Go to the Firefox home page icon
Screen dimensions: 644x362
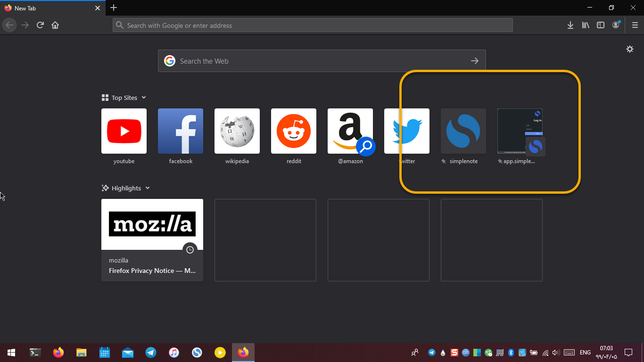click(55, 25)
